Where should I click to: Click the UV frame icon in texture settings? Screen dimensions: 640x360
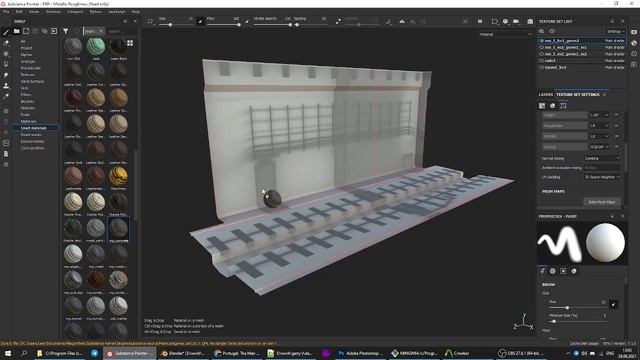(563, 106)
